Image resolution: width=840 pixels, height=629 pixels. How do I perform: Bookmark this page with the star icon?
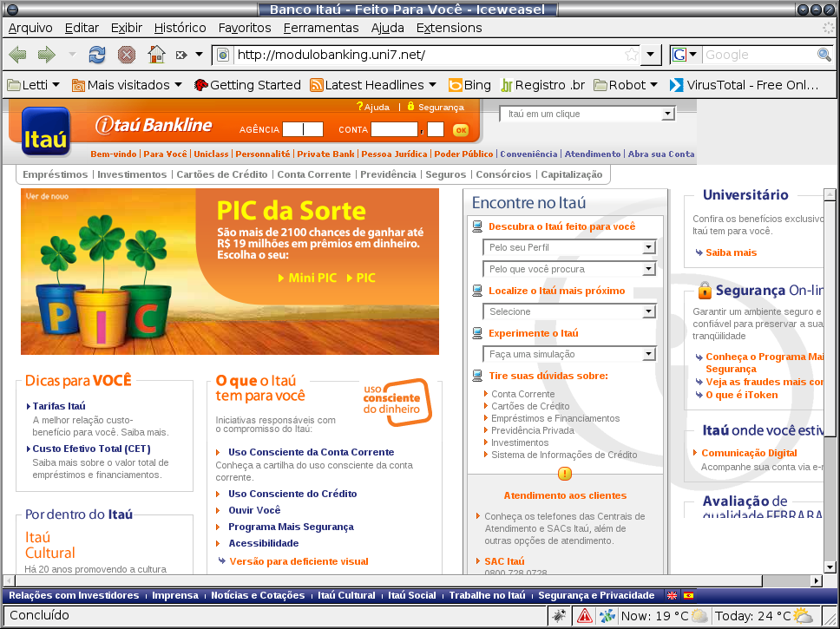[x=632, y=55]
